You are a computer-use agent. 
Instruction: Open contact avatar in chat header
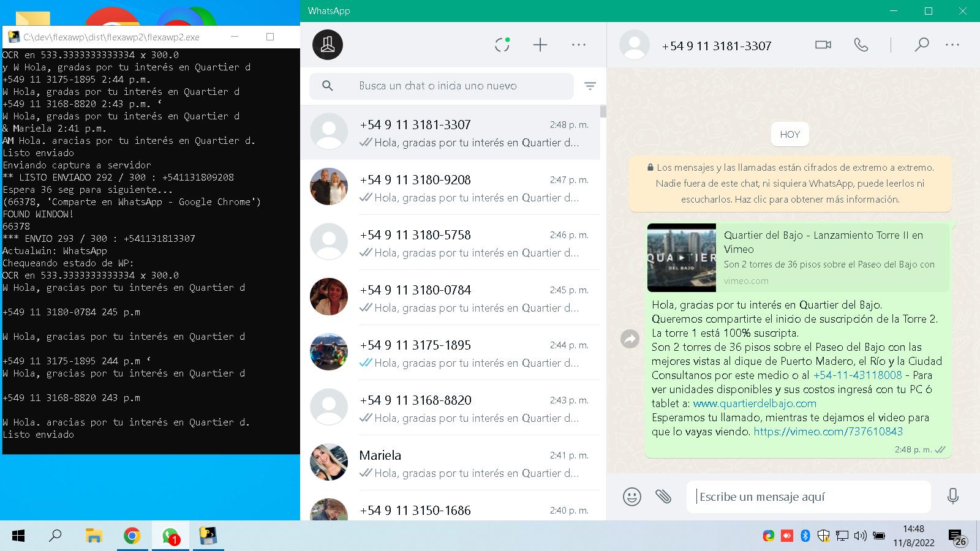(x=635, y=45)
